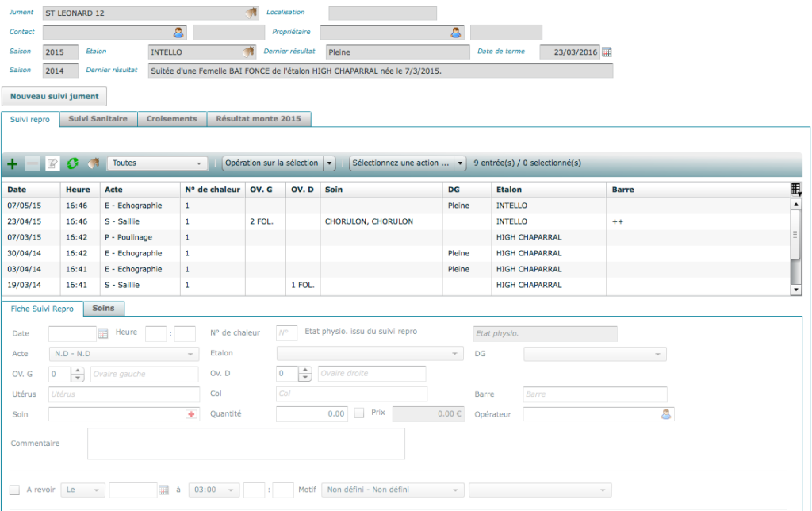Click person icon in Opérateur field
The height and width of the screenshot is (511, 812).
point(666,414)
